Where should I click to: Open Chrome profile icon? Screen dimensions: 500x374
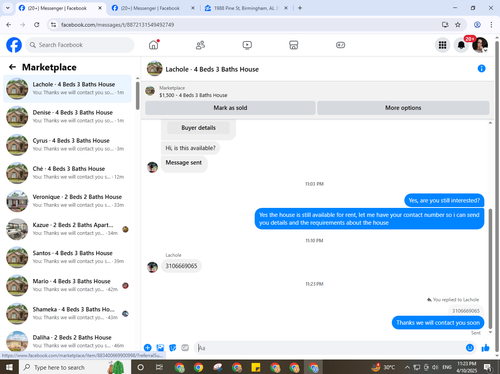477,25
